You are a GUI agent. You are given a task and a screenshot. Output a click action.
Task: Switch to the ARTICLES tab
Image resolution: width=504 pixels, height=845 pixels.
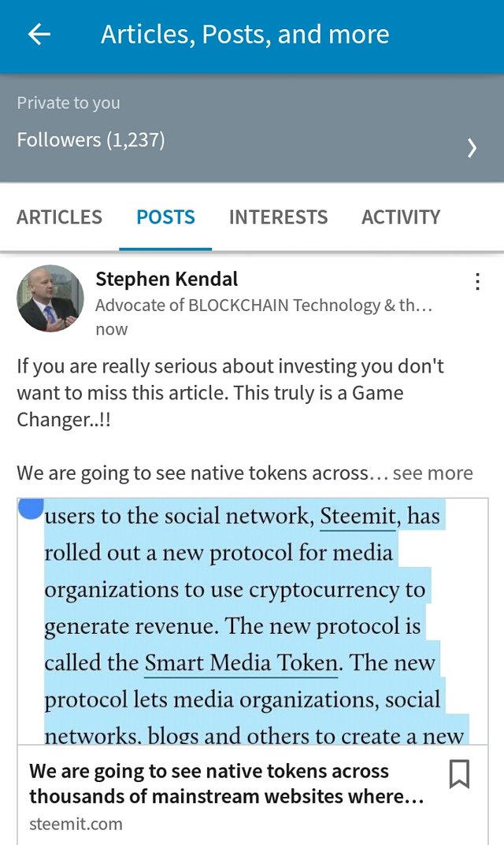(x=60, y=217)
